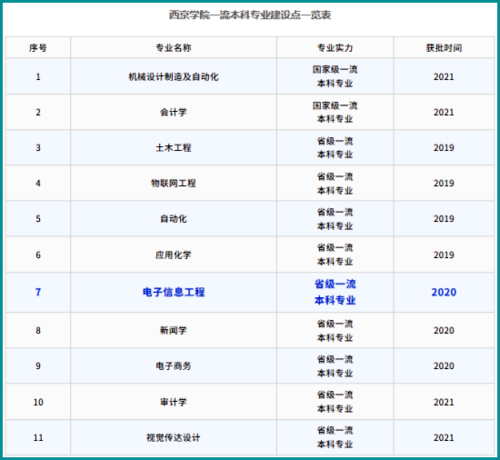This screenshot has height=460, width=500.
Task: Click the table title 西京学院一流本科专业建设点一览表
Action: coord(250,15)
